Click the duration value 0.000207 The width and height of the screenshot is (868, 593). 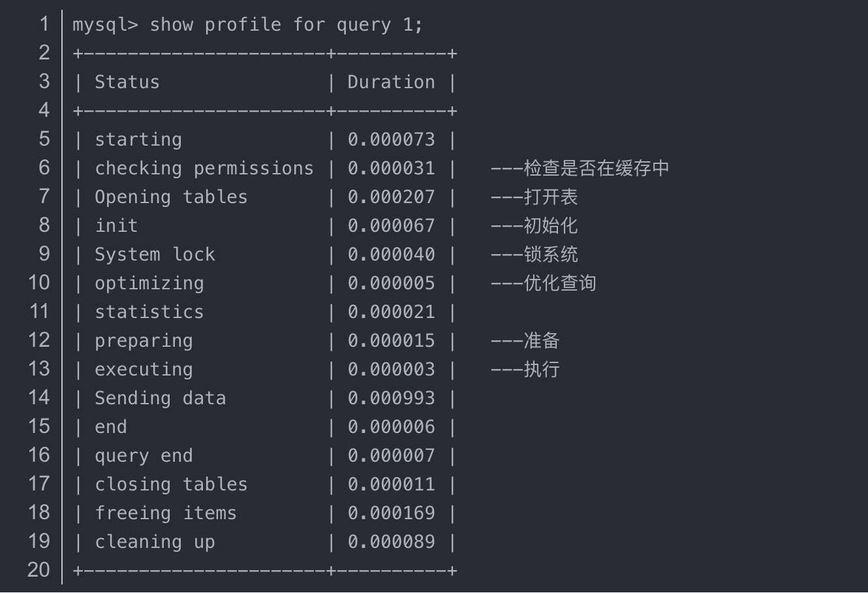(391, 197)
